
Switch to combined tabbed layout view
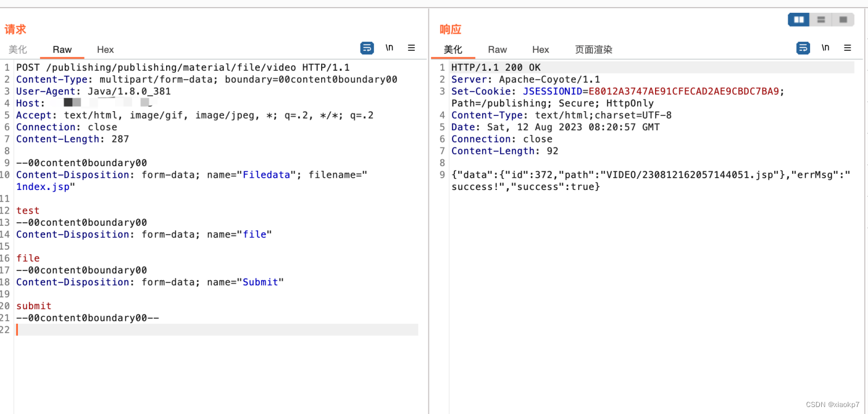click(x=843, y=20)
